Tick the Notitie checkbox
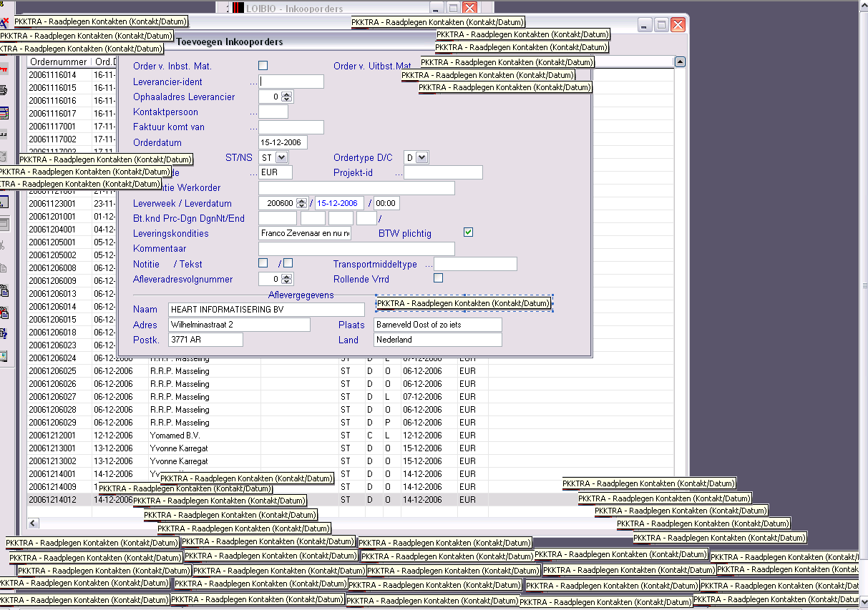 point(263,263)
